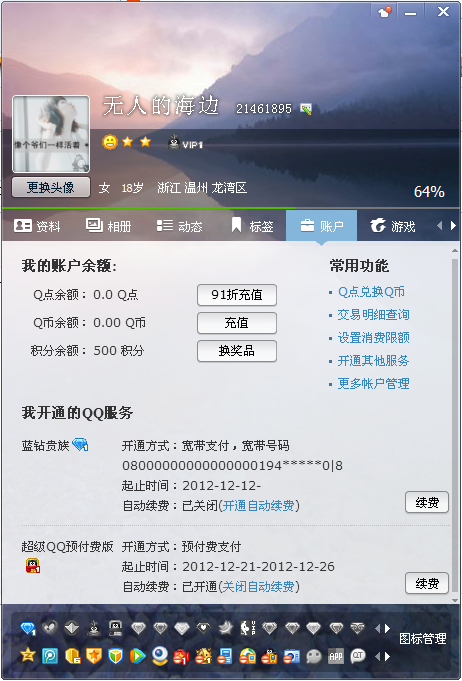462x681 pixels.
Task: Click the QT speech bubble icon
Action: point(358,656)
